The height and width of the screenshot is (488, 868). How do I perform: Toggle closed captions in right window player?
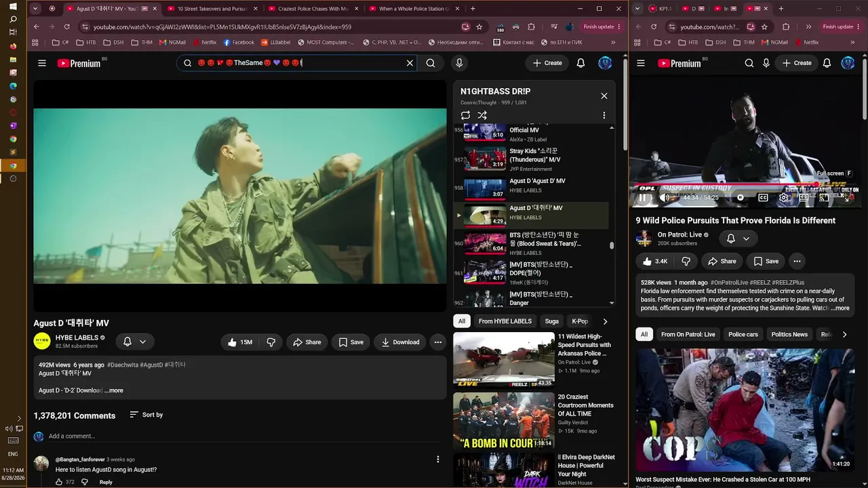coord(763,197)
